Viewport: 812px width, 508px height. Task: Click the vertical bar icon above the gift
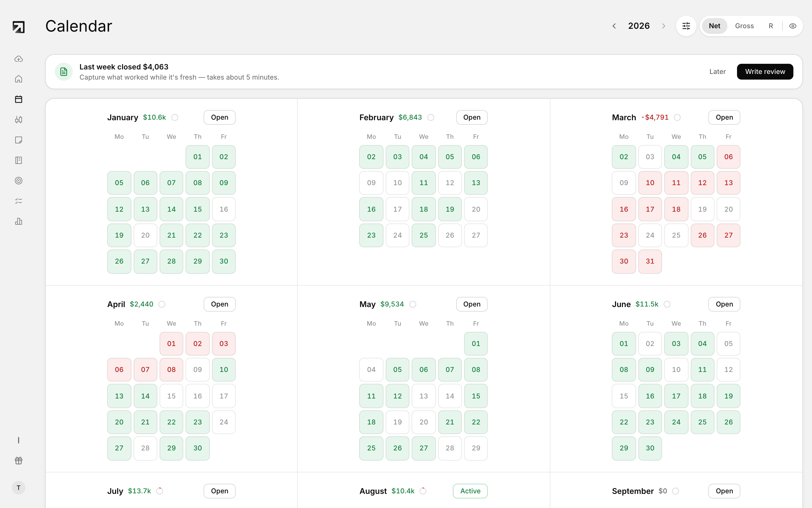(x=18, y=440)
